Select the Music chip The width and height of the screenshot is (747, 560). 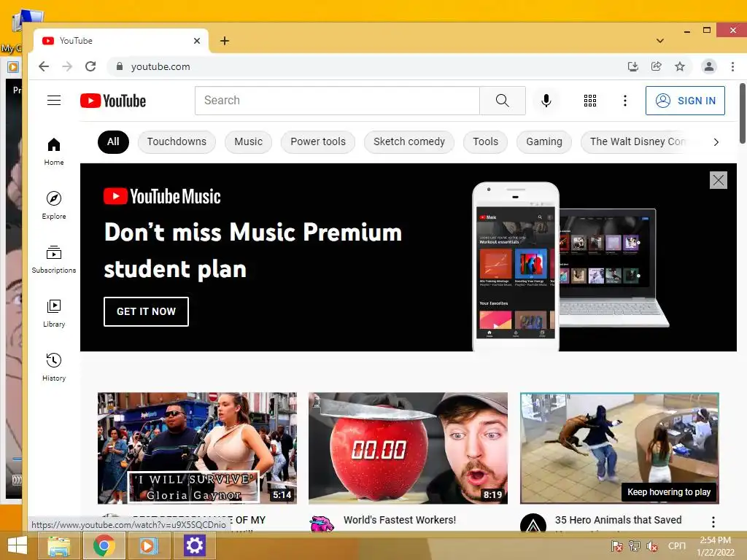[248, 142]
